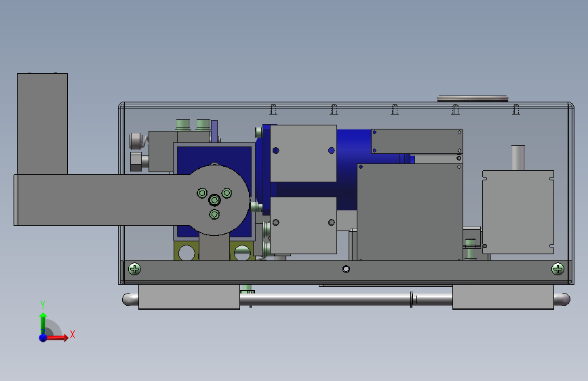
Task: Select the upper hex fitting on enclosure left wall
Action: (x=136, y=141)
